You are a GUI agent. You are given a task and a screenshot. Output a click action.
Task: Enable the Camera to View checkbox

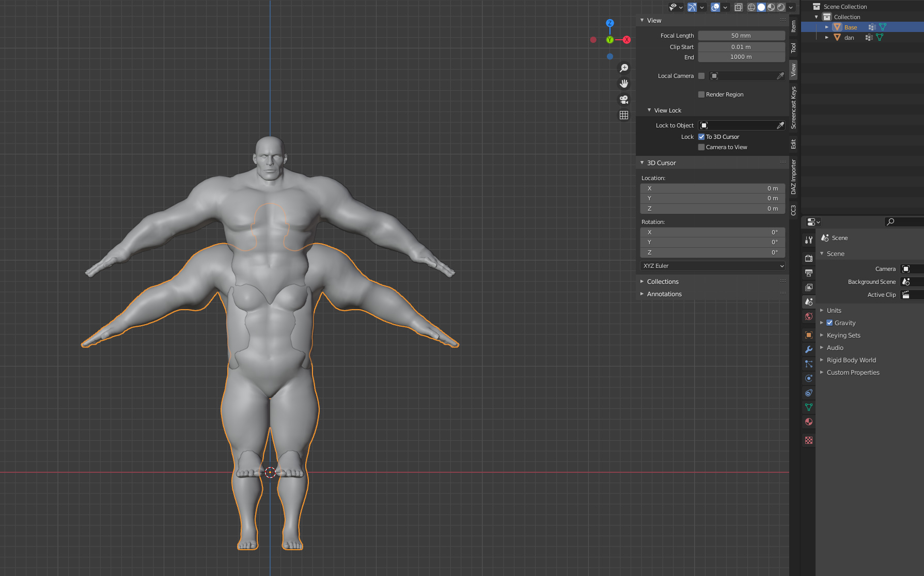701,147
